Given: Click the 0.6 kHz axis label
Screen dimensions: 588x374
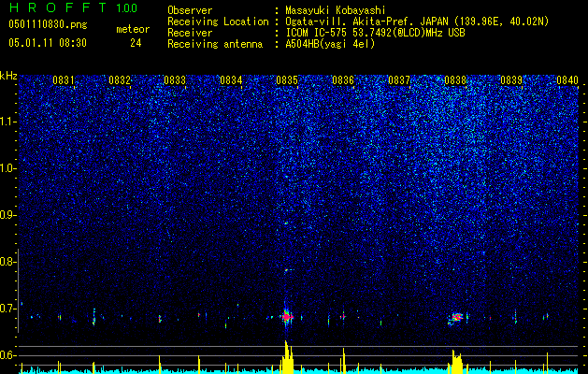Looking at the screenshot, I should tap(7, 355).
